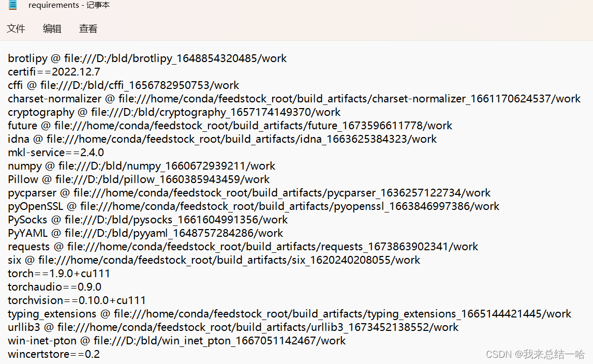593x364 pixels.
Task: Click the typing_extensions path line
Action: coord(289,313)
